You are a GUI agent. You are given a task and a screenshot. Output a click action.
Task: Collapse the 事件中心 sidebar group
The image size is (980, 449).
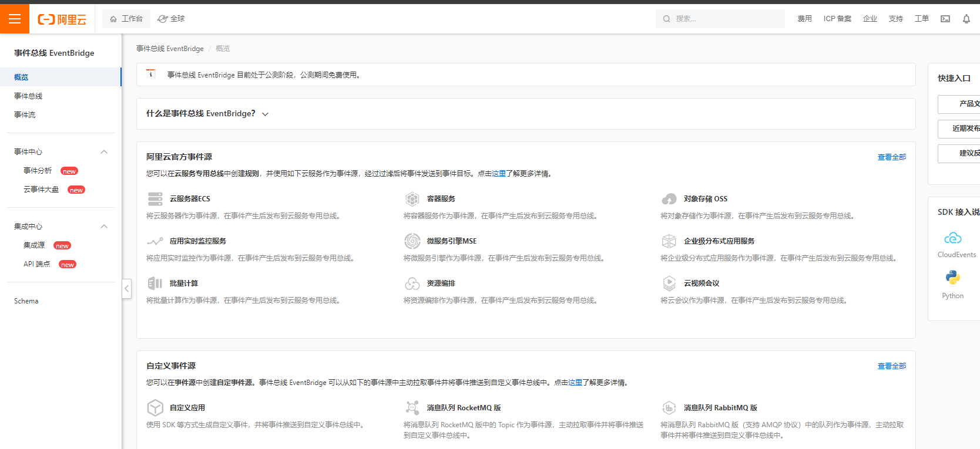point(104,152)
